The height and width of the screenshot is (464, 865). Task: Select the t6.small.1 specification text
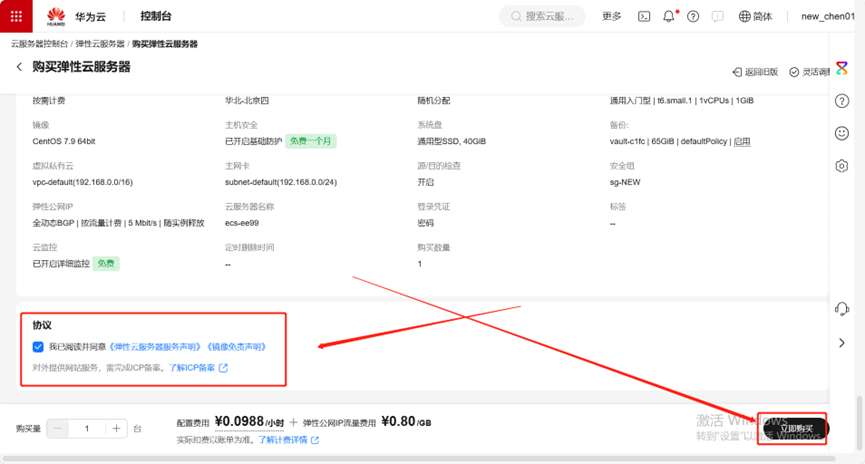click(x=675, y=100)
